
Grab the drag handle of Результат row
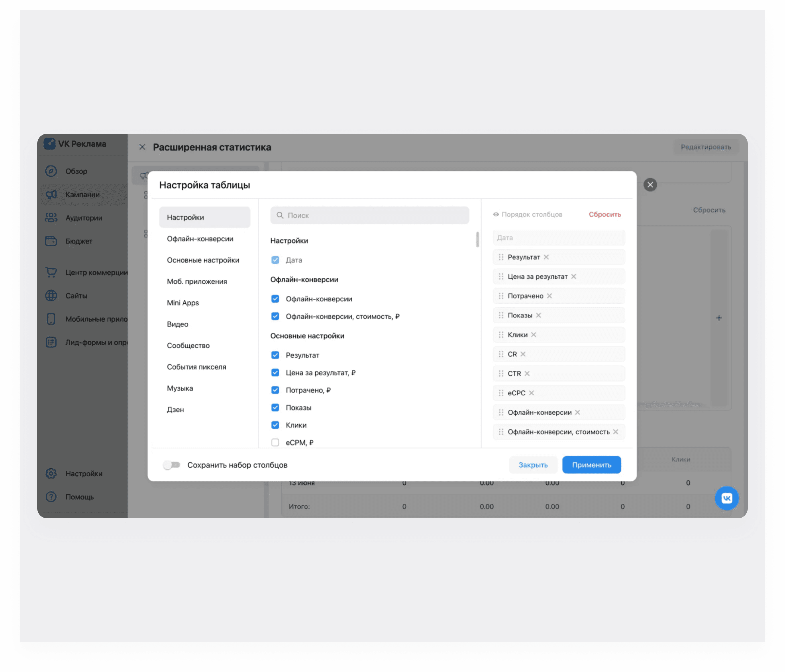[x=501, y=257]
